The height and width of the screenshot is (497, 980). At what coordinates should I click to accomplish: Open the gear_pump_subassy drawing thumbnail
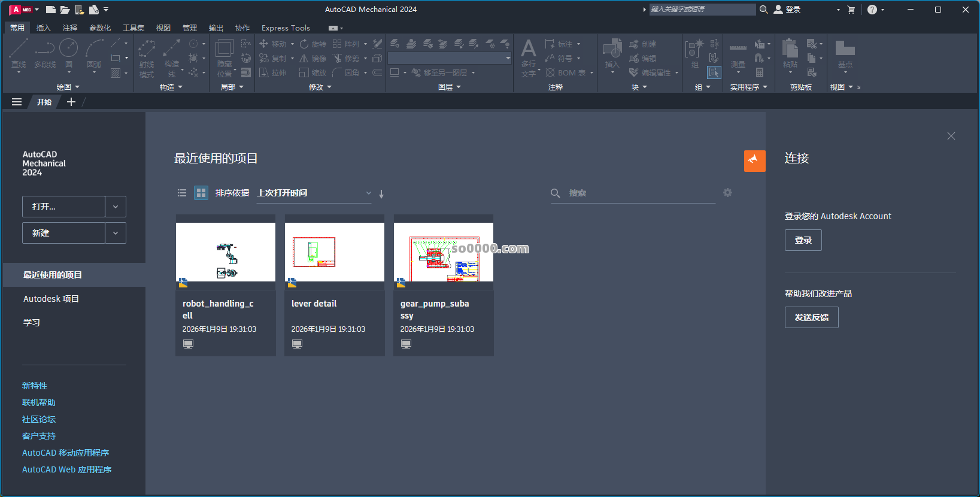tap(444, 251)
